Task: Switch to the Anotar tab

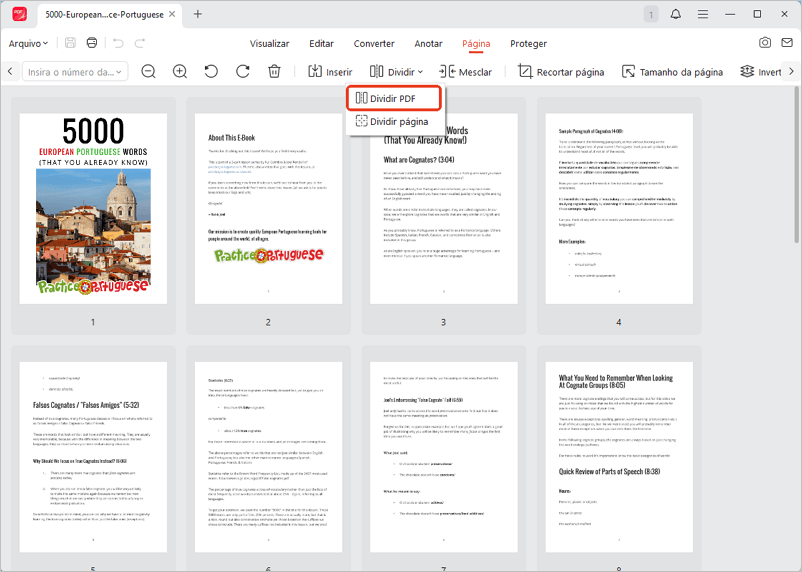Action: click(428, 43)
